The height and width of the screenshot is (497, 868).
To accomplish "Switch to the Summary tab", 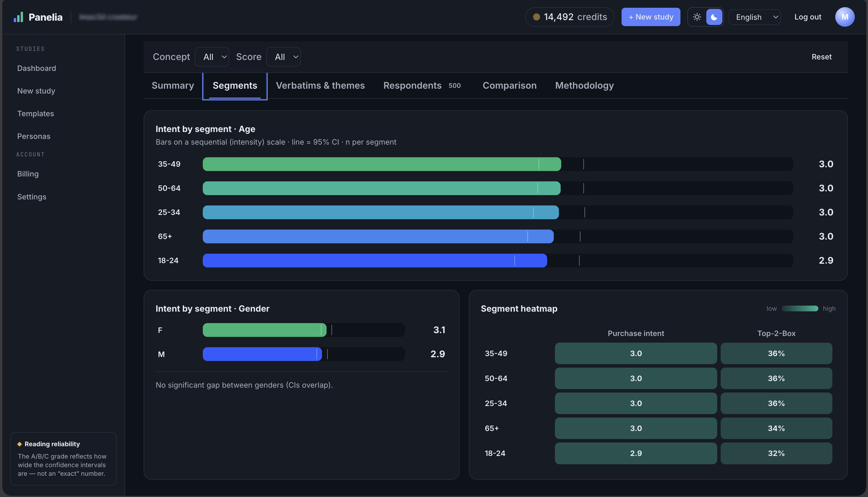I will pyautogui.click(x=173, y=85).
